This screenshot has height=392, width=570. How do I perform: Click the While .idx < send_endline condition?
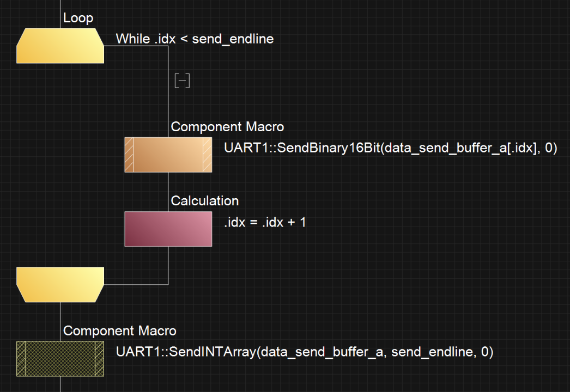coord(195,39)
